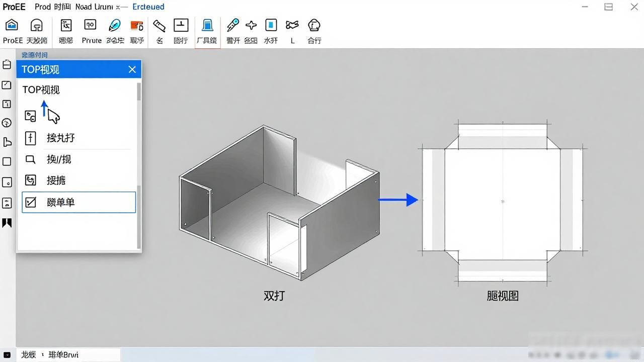Select the ruler measure tool icon
Screen dimensions: 644x362
click(159, 26)
